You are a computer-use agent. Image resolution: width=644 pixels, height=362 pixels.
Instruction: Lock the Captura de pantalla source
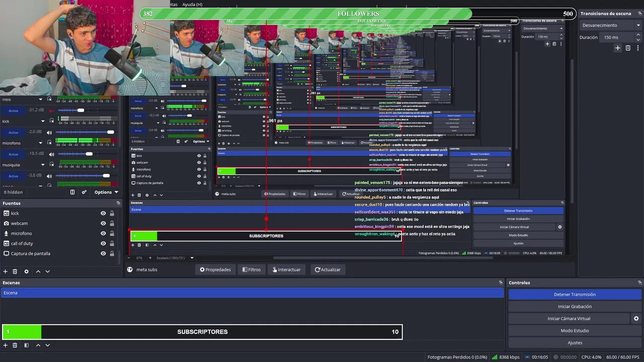(x=112, y=253)
